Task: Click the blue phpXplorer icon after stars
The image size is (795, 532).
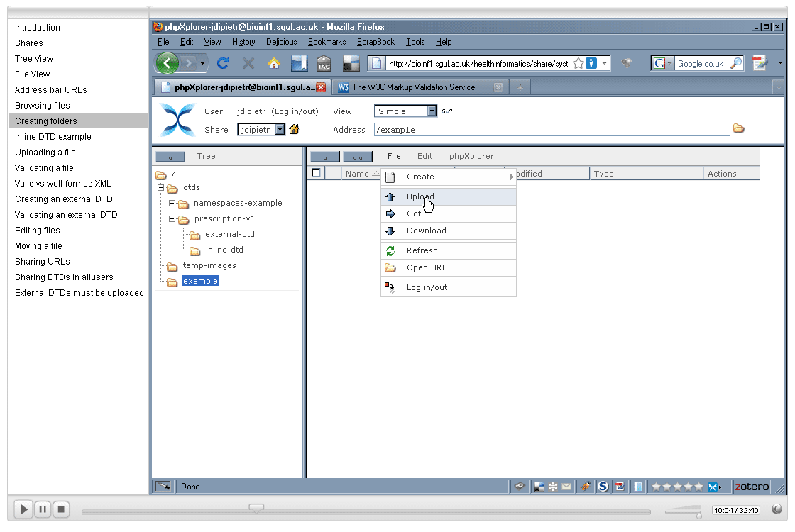Action: [714, 487]
